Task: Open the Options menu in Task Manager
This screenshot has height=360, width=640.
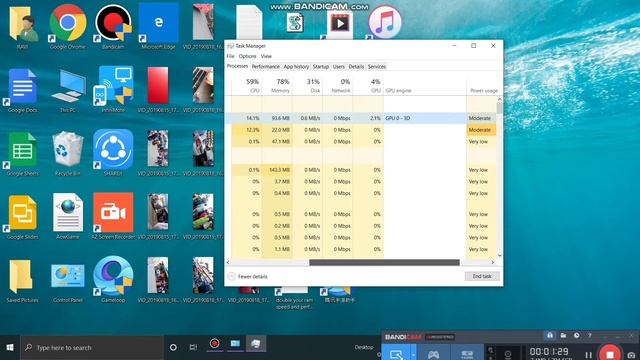Action: 247,56
